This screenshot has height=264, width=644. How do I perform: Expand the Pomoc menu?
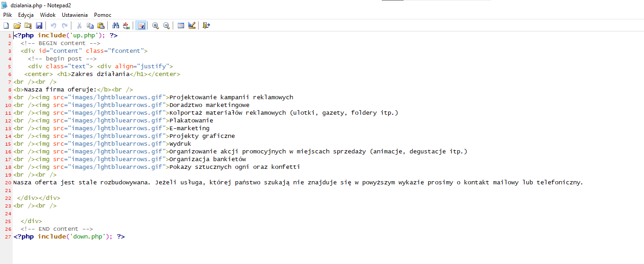103,15
